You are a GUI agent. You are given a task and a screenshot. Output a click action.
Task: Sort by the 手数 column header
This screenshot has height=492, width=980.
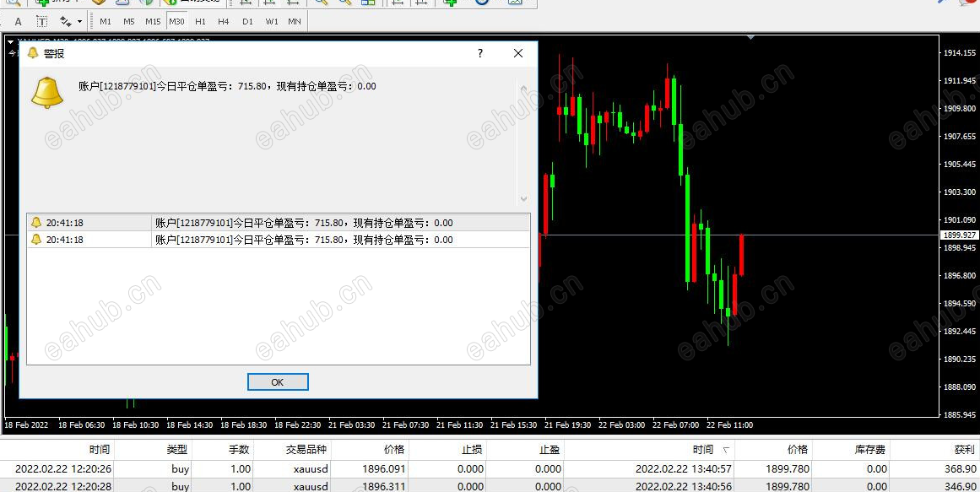pos(222,450)
